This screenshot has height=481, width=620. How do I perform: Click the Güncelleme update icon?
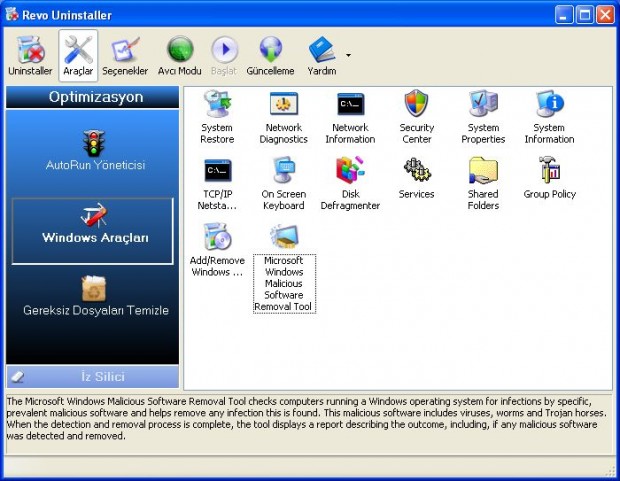(270, 56)
